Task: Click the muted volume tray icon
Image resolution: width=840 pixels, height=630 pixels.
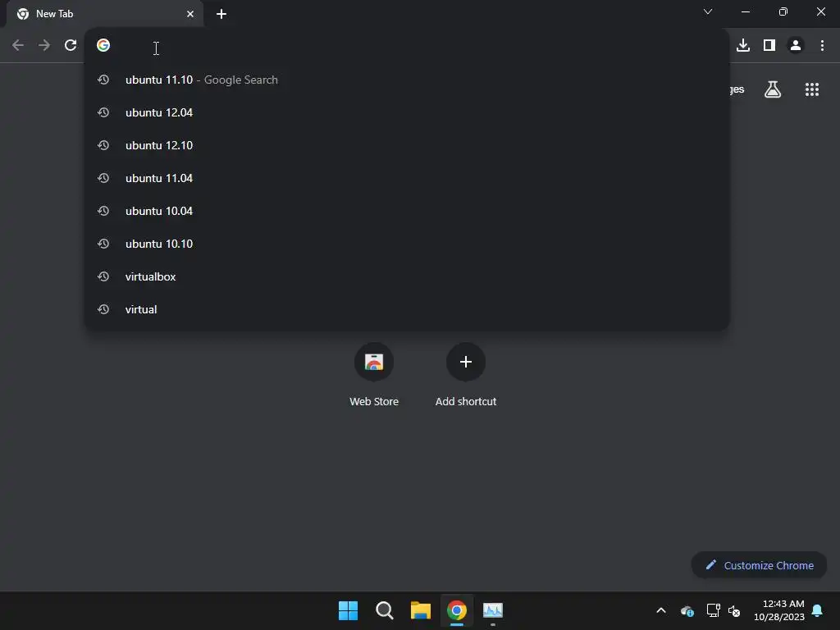Action: [734, 610]
